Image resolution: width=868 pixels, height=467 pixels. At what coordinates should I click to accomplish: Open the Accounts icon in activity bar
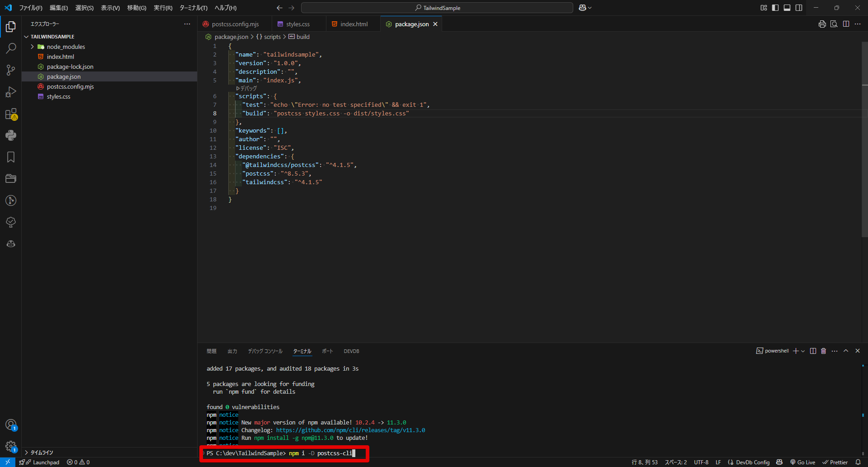click(11, 425)
